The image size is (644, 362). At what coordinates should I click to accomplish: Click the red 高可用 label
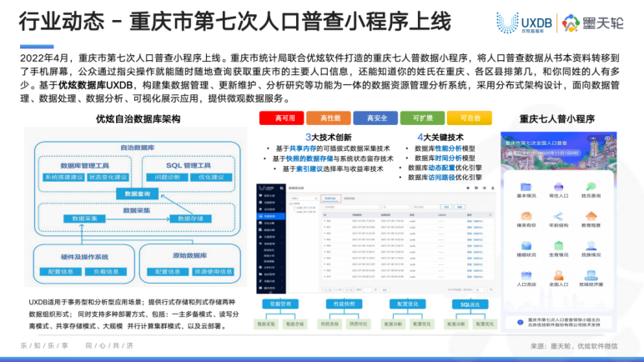pyautogui.click(x=281, y=118)
